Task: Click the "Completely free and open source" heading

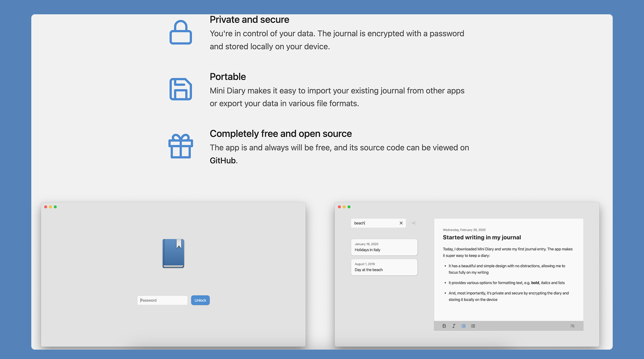Action: click(x=281, y=134)
